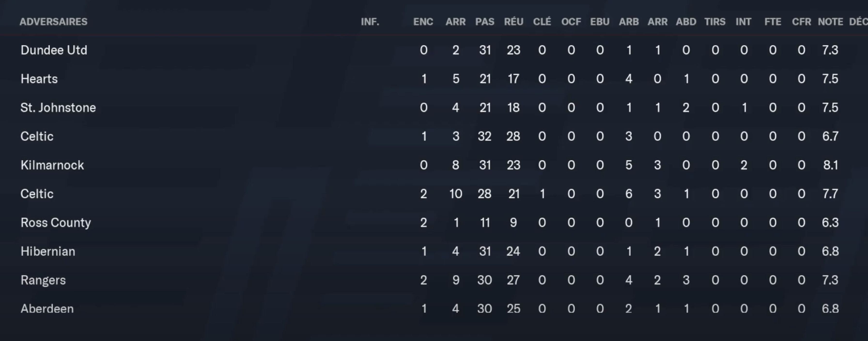This screenshot has width=868, height=341.
Task: Select the Hearts match row
Action: (x=39, y=79)
